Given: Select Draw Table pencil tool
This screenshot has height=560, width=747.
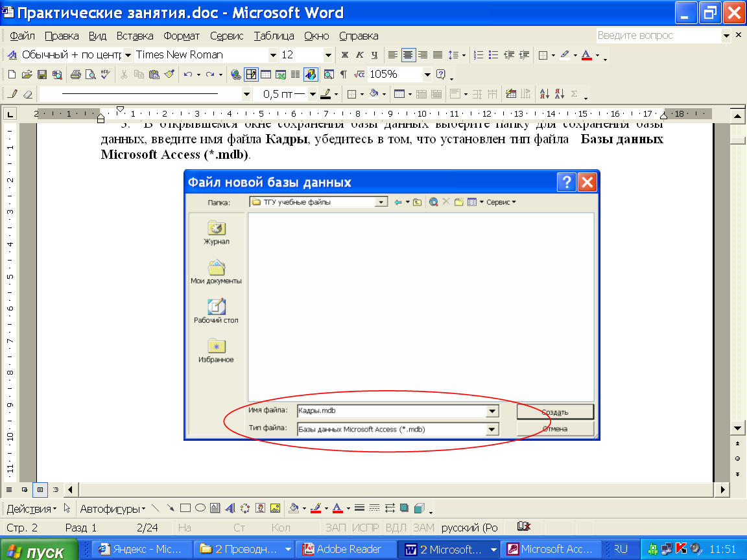Looking at the screenshot, I should [x=13, y=94].
